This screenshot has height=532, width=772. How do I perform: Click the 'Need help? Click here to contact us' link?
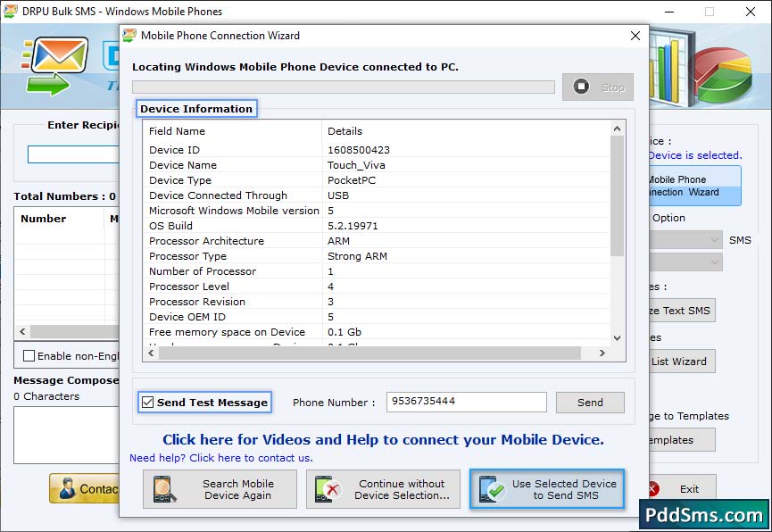coord(221,458)
